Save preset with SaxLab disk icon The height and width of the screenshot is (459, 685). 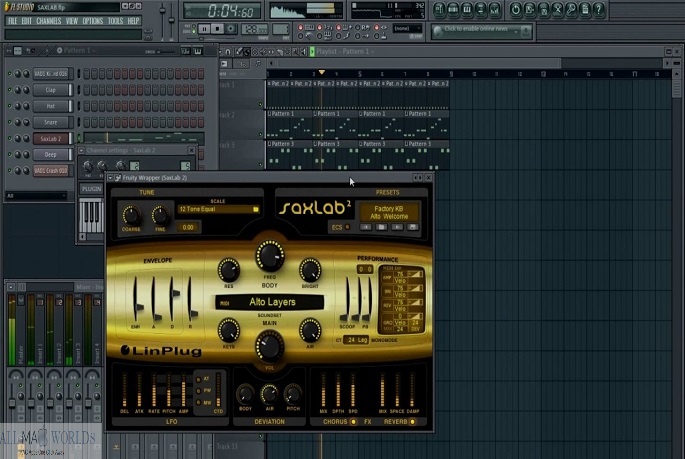pos(412,227)
